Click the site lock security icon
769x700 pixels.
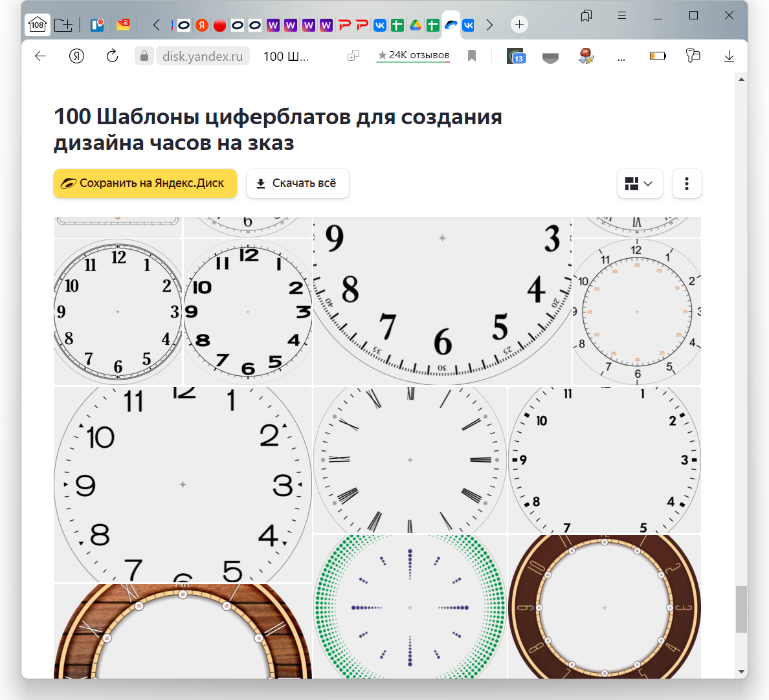tap(144, 56)
